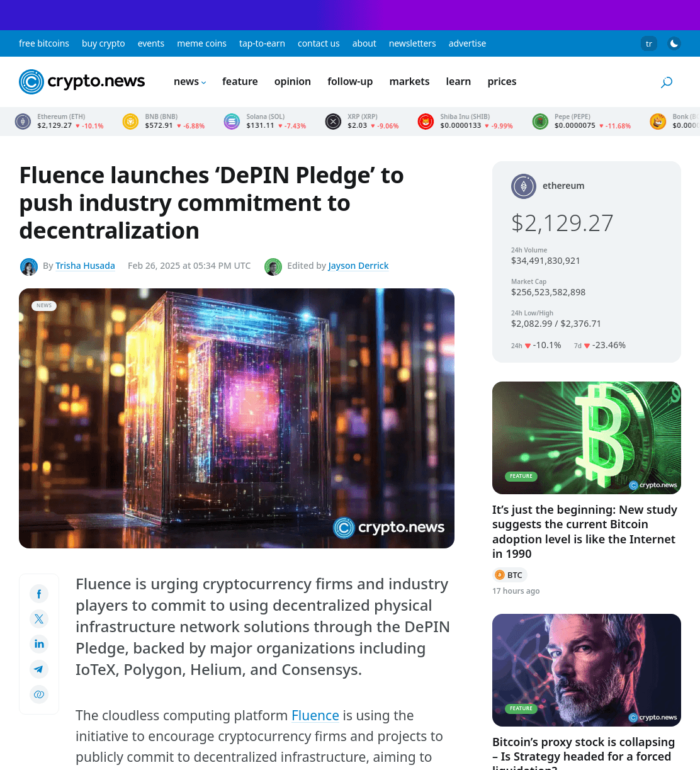Open the opinion section
The width and height of the screenshot is (700, 770).
[293, 82]
